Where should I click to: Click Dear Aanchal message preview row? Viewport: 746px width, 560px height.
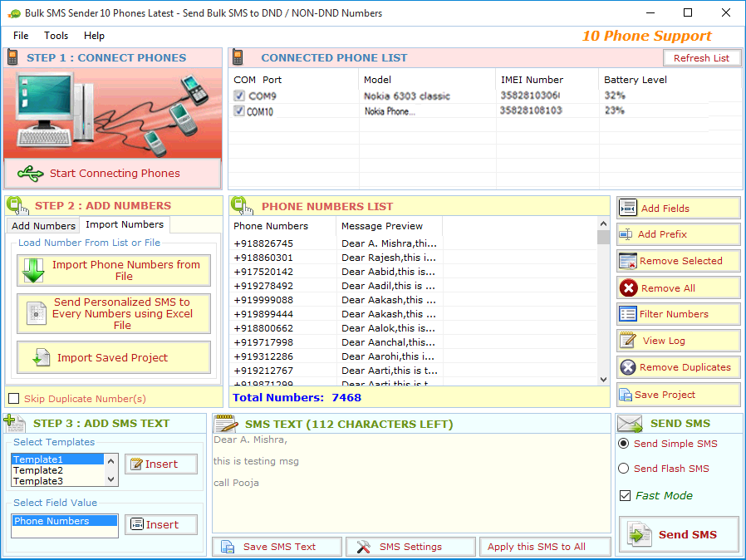388,342
